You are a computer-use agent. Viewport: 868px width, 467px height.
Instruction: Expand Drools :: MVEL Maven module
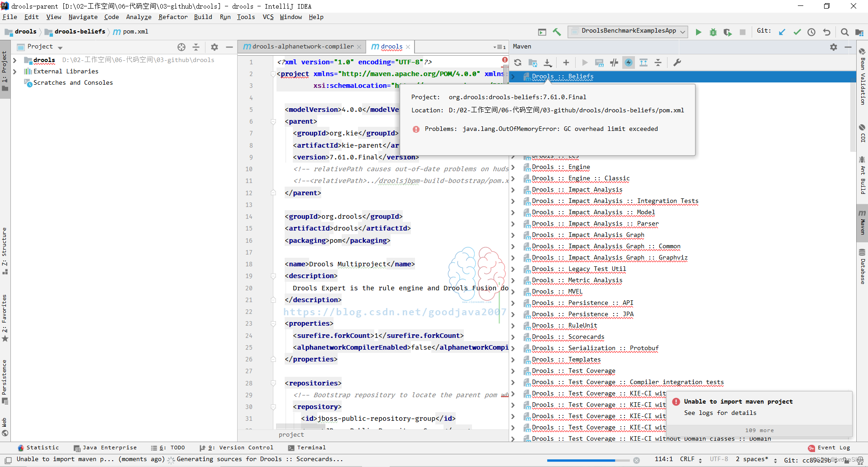click(513, 292)
